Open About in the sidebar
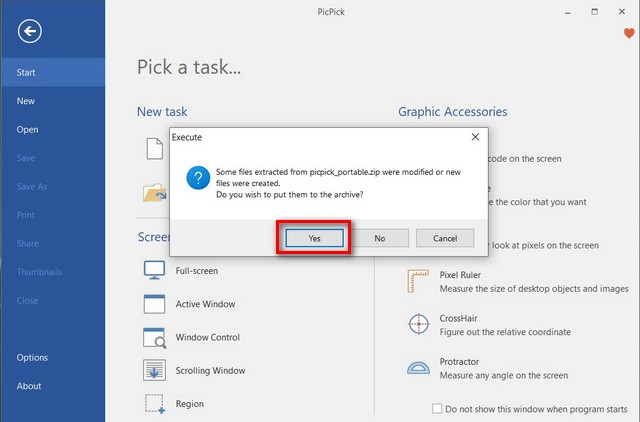This screenshot has width=640, height=422. (x=52, y=386)
